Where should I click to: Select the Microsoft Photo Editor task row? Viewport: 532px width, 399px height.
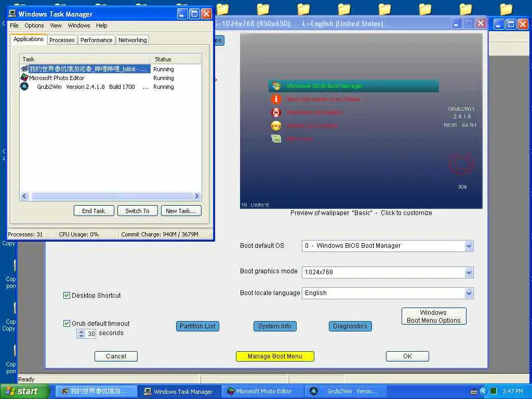pos(111,78)
